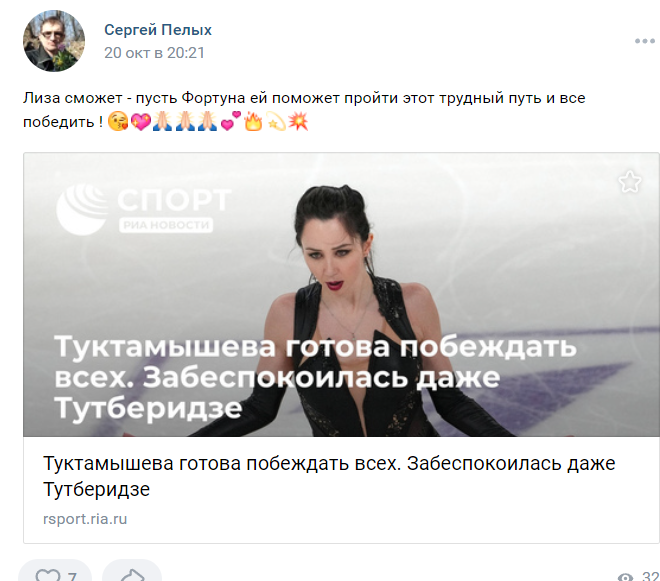Open the post timestamp 20 окт в 20:21
This screenshot has height=581, width=660.
(x=154, y=53)
